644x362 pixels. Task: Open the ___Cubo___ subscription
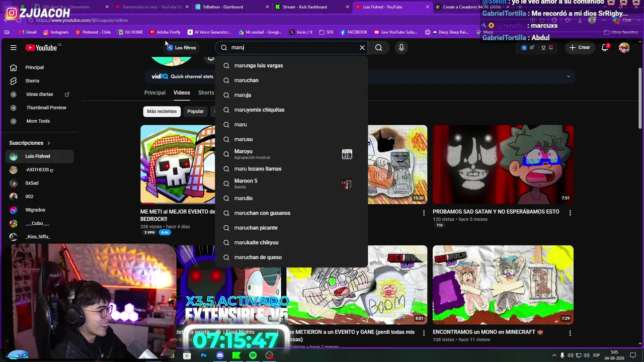point(40,223)
